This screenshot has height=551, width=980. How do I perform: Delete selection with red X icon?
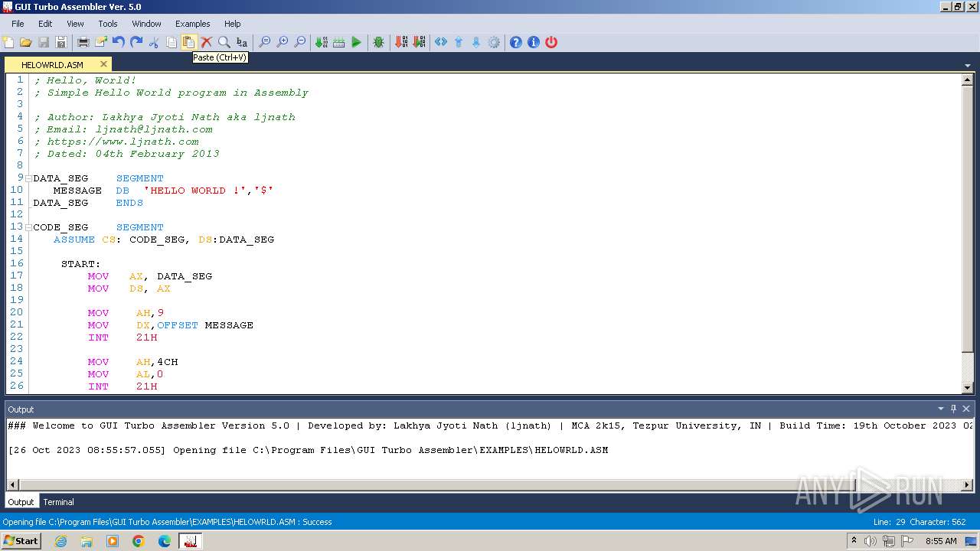(207, 42)
